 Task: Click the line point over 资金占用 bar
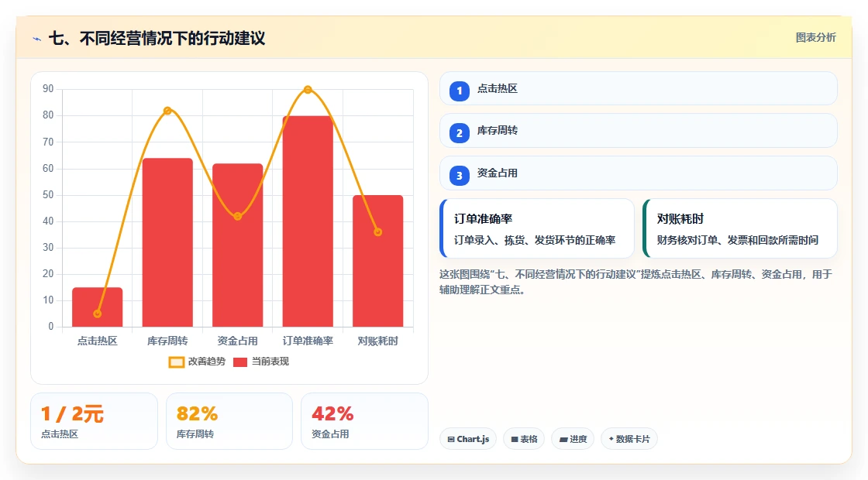point(237,216)
